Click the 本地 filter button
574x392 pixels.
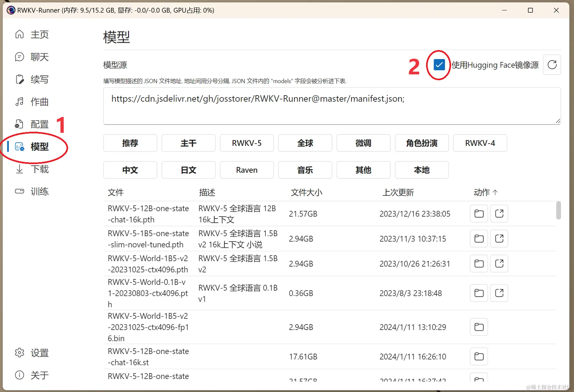[422, 170]
